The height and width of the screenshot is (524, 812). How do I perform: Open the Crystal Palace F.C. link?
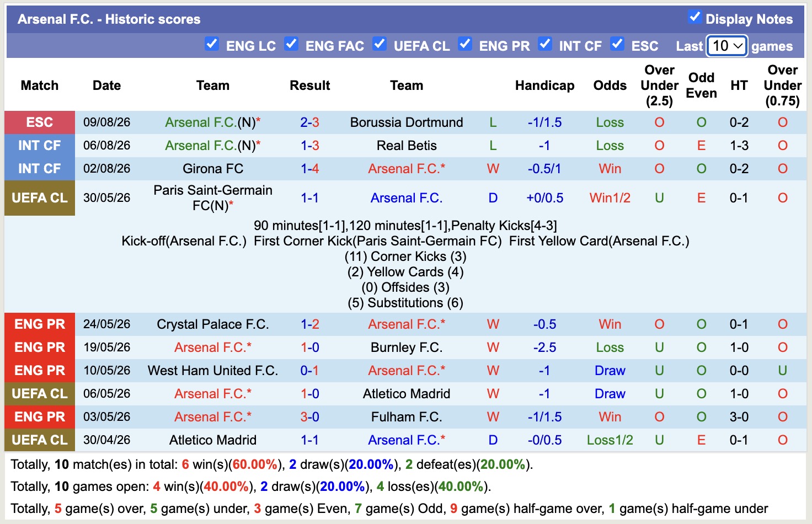tap(213, 324)
